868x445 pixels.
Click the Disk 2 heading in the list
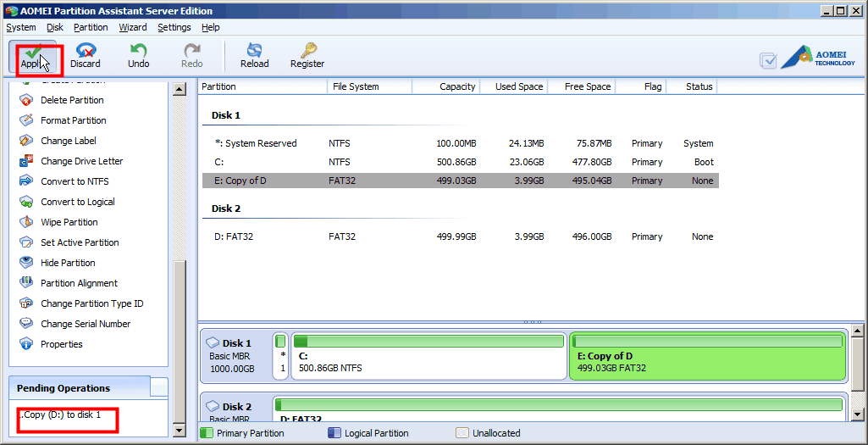click(x=226, y=209)
